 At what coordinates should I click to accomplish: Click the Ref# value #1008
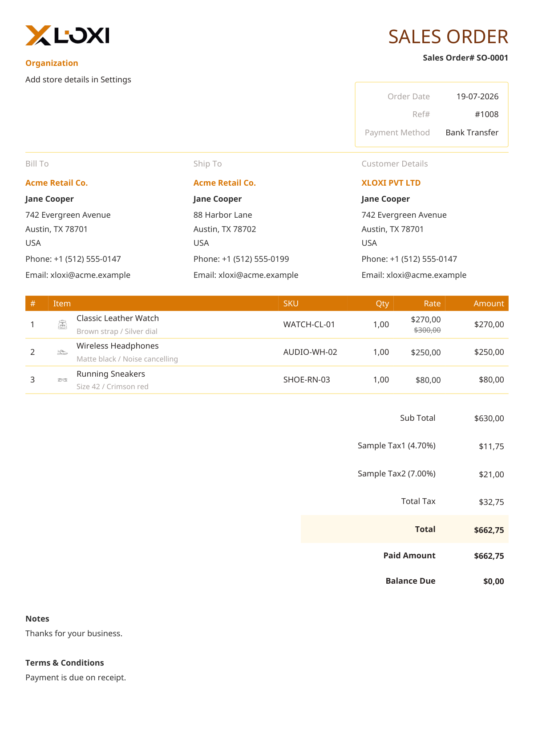tap(487, 114)
